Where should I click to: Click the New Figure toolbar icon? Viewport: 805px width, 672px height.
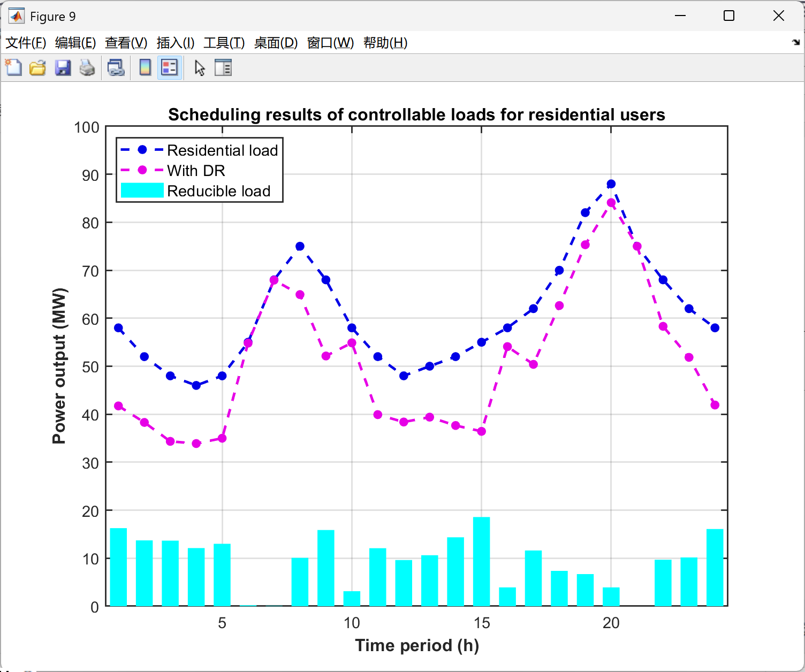[13, 68]
